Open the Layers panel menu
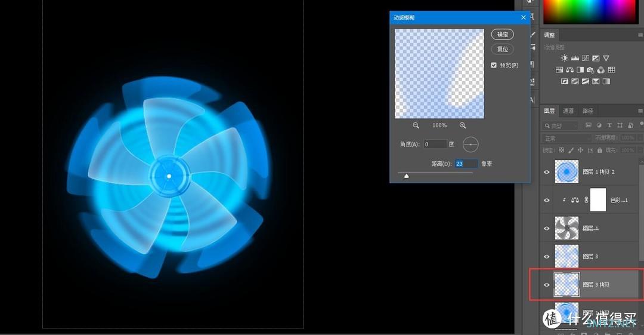 [640, 110]
